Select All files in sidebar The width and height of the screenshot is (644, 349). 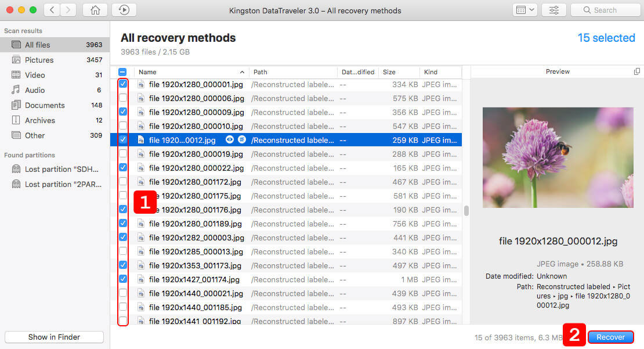[55, 45]
